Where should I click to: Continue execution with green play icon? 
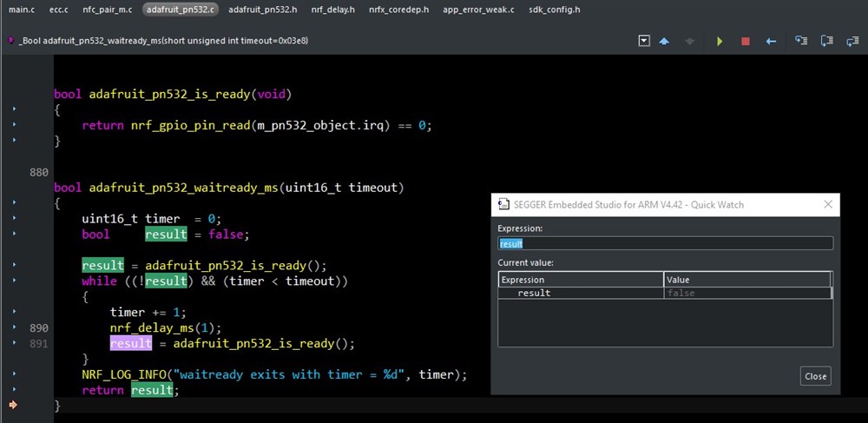720,42
